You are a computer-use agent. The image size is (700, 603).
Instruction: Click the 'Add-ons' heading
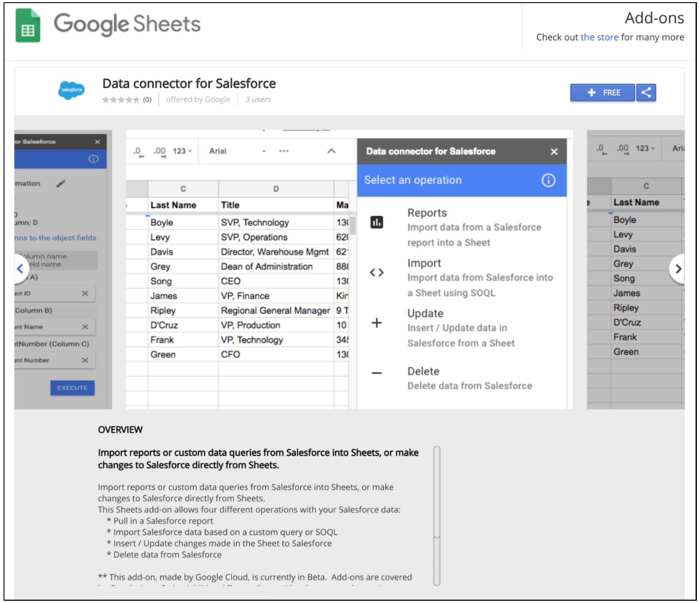pos(654,18)
